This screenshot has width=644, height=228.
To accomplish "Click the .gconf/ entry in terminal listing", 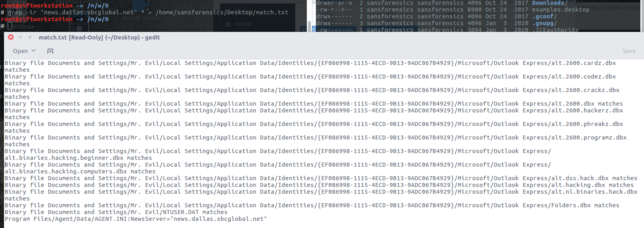I will 544,17.
